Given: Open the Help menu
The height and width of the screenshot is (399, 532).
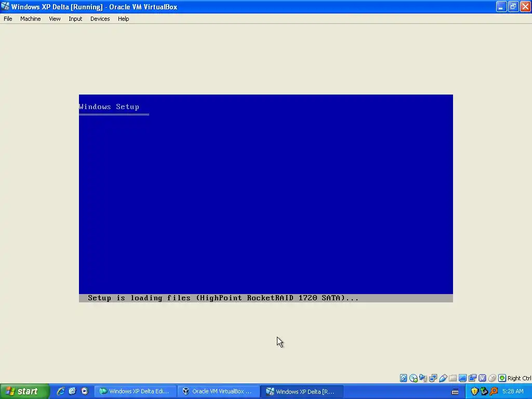Looking at the screenshot, I should (124, 19).
